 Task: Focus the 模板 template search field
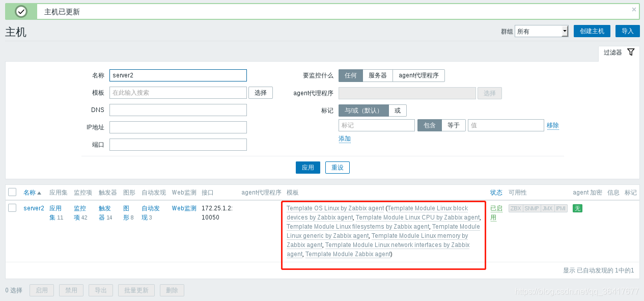(178, 93)
